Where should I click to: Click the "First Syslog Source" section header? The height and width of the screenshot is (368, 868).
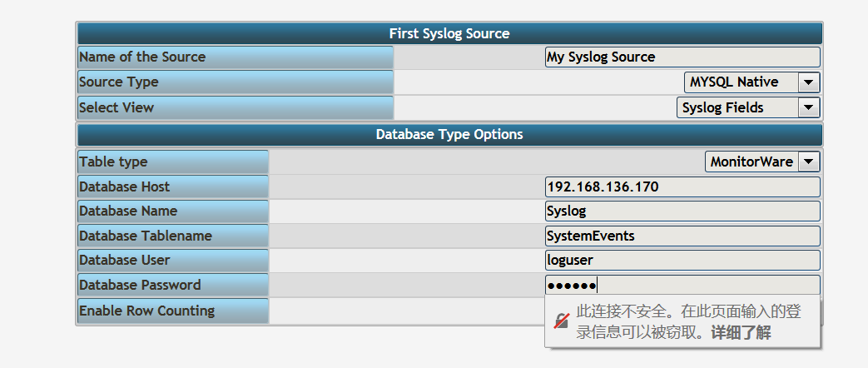[x=449, y=33]
